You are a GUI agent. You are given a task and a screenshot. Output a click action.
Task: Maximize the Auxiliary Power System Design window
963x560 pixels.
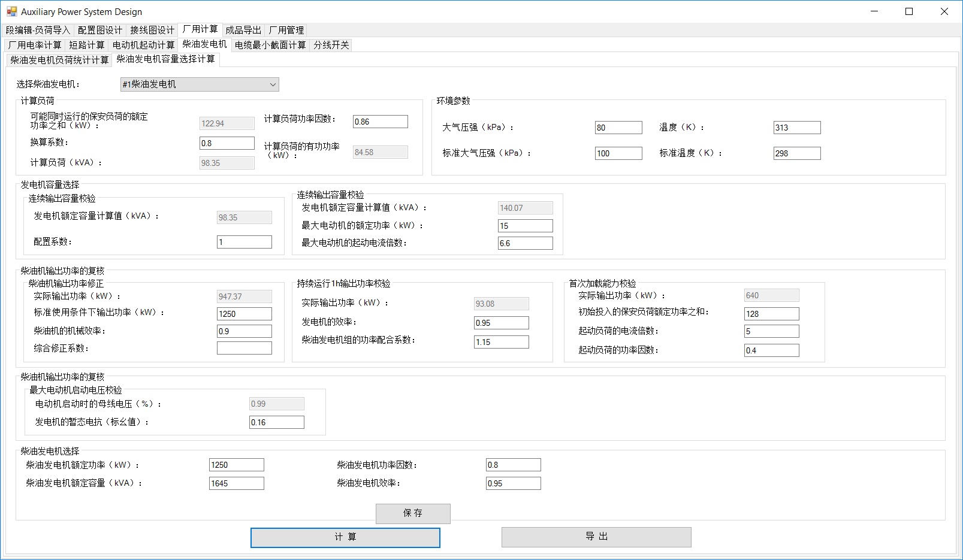[x=908, y=11]
